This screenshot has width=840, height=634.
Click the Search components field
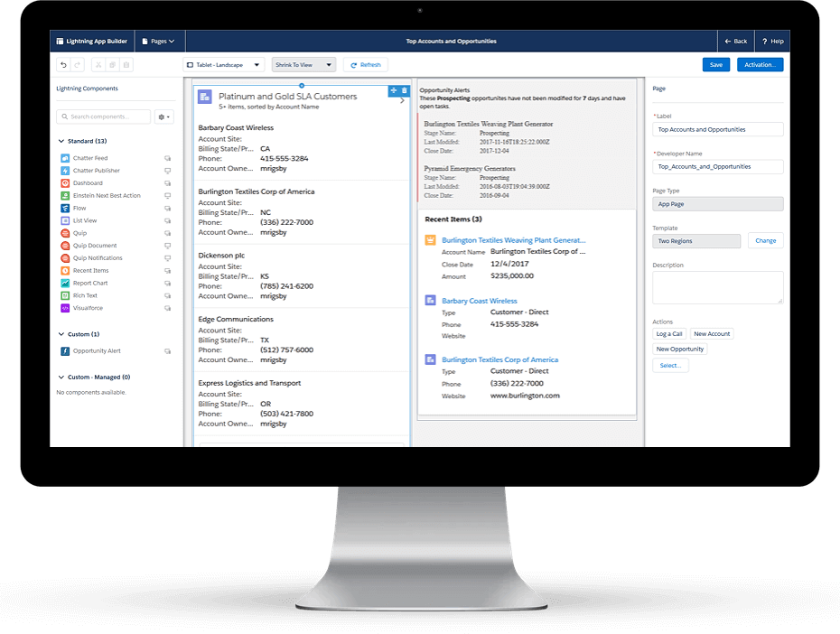103,117
